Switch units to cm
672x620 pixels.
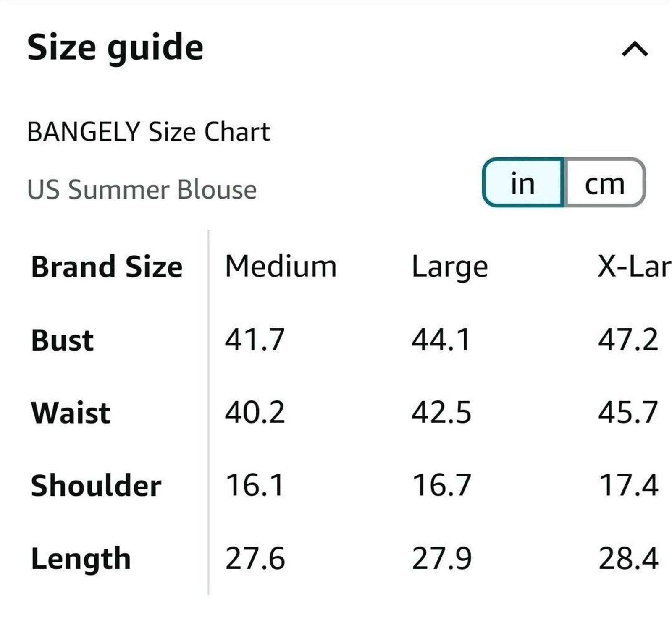(x=604, y=182)
